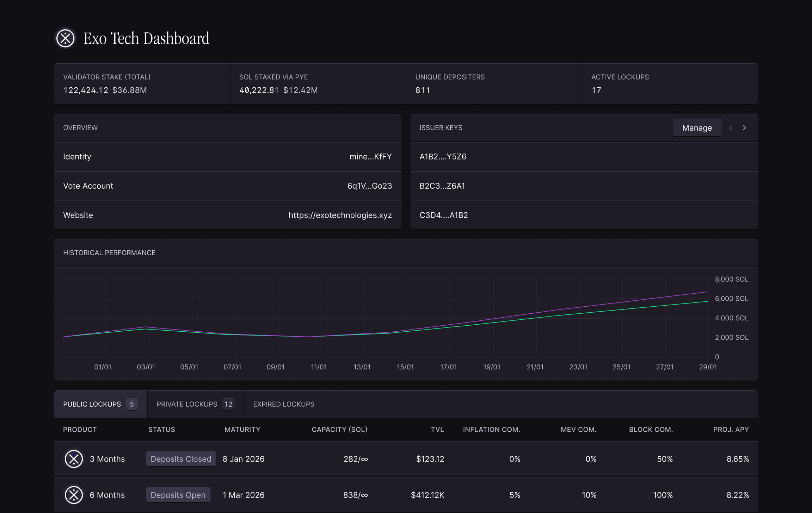Click the Deposits Closed status badge
The width and height of the screenshot is (812, 513).
click(x=180, y=459)
